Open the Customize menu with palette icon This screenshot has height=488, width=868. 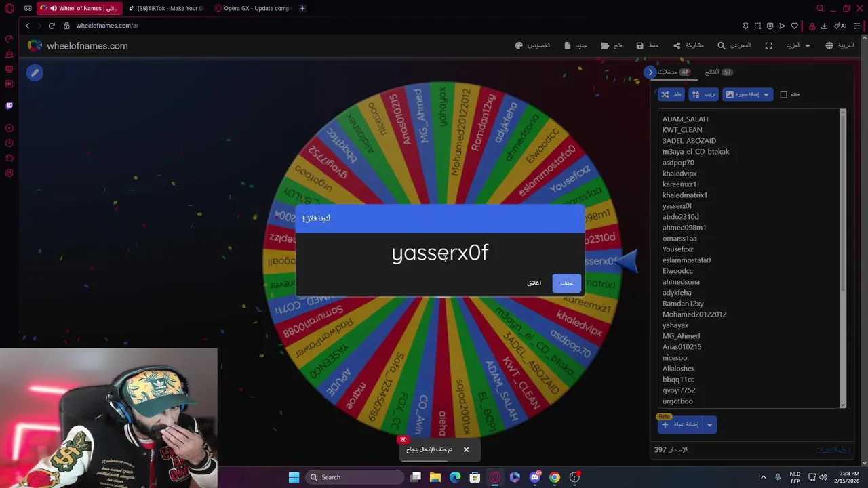(532, 45)
